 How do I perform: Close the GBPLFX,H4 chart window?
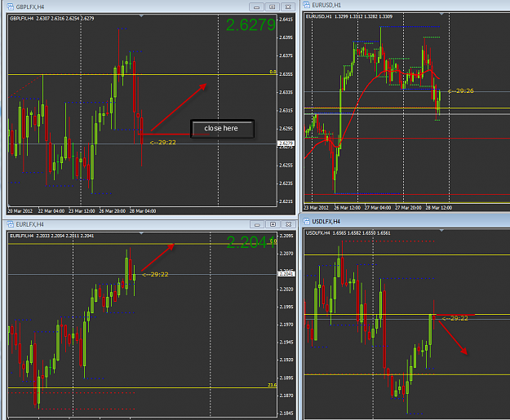pos(288,7)
